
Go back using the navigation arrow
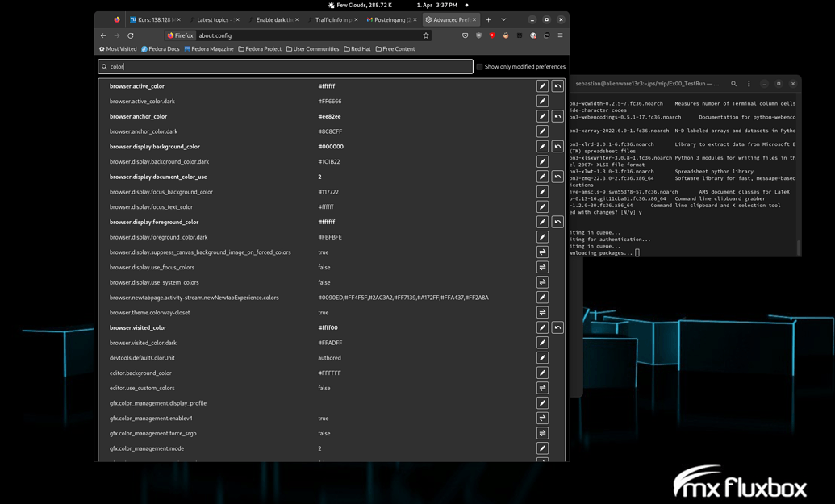(x=102, y=35)
